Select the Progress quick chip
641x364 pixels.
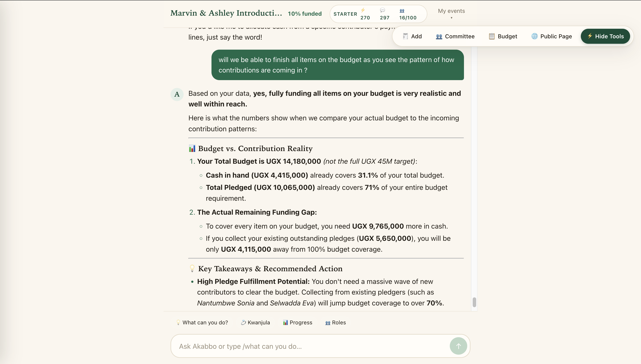(x=298, y=322)
